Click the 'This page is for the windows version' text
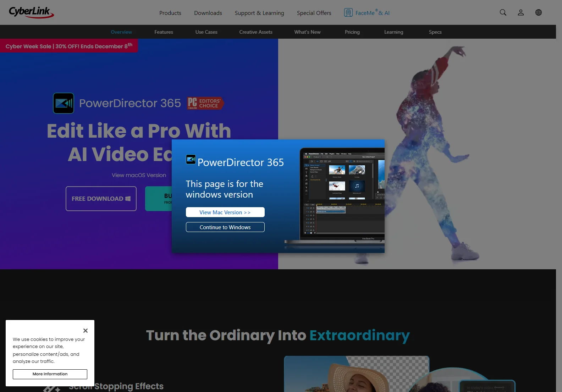 click(x=225, y=189)
